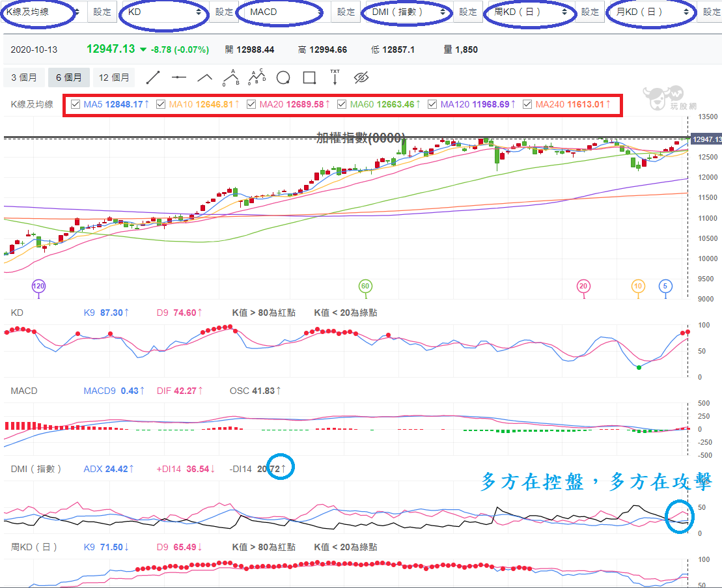The width and height of the screenshot is (722, 588).
Task: Click 設定 button next to DMI dropdown
Action: [x=468, y=12]
